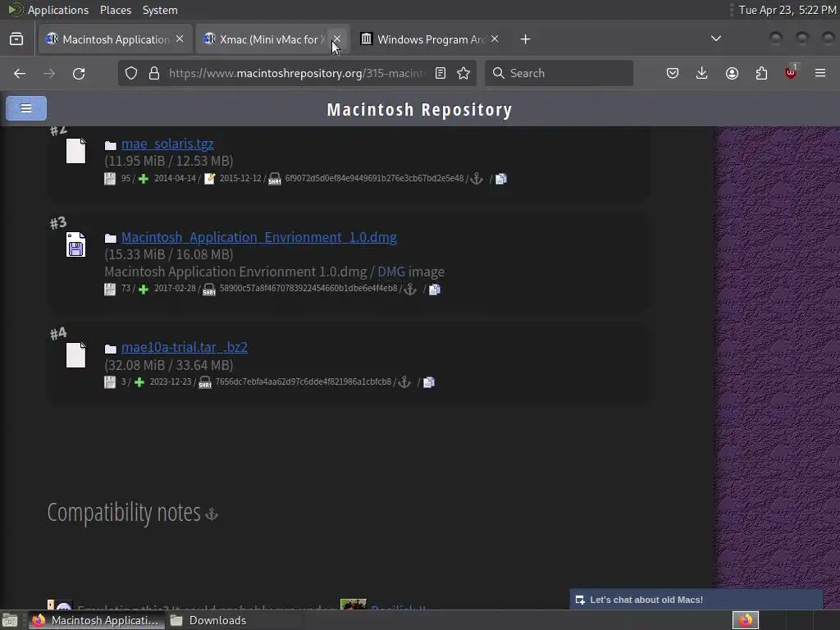Screen dimensions: 840x630
Task: Click the clock Tue Apr 23
Action: point(787,10)
